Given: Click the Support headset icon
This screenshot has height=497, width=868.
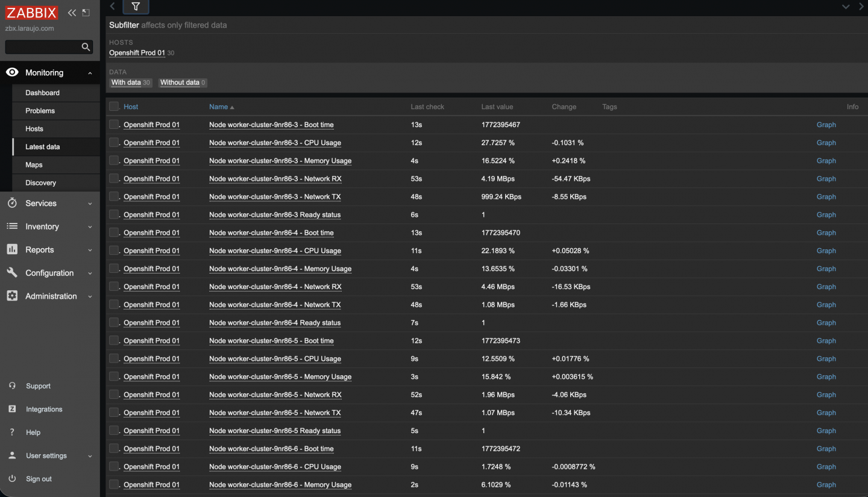Looking at the screenshot, I should point(12,386).
